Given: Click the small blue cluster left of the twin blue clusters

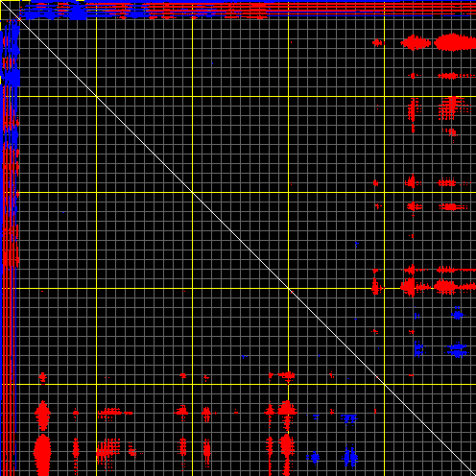Looking at the screenshot, I should (315, 458).
